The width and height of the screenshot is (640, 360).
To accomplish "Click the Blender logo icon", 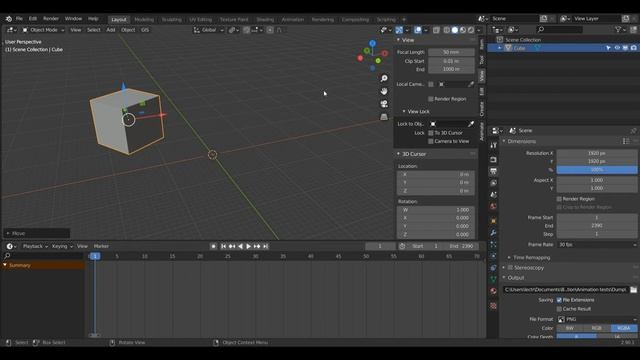I will (x=9, y=19).
